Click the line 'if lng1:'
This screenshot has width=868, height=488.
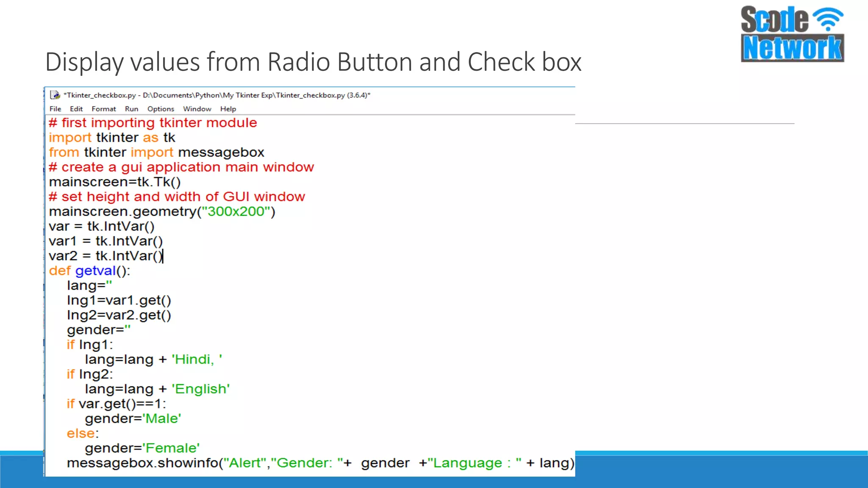tap(90, 345)
